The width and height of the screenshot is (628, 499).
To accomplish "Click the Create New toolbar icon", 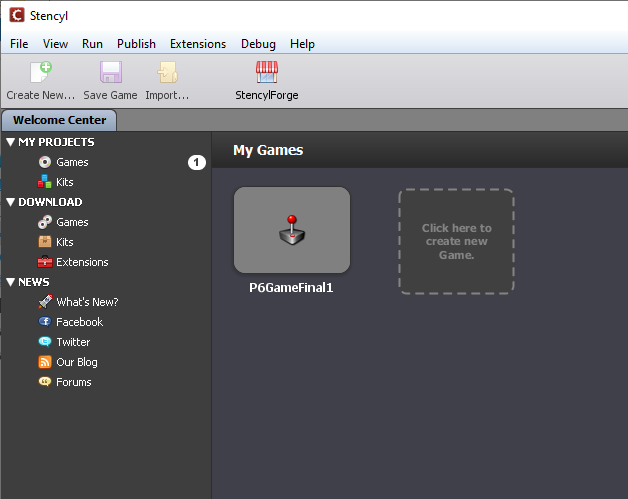I will click(x=41, y=72).
